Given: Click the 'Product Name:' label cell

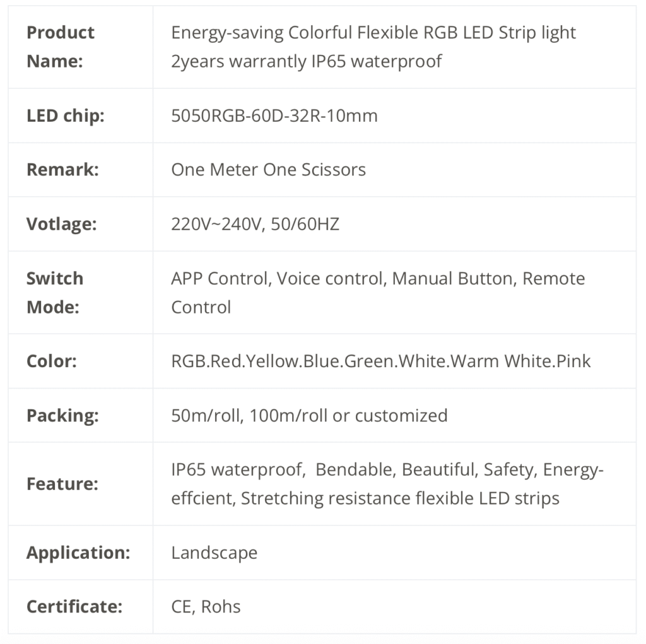Looking at the screenshot, I should click(x=61, y=47).
